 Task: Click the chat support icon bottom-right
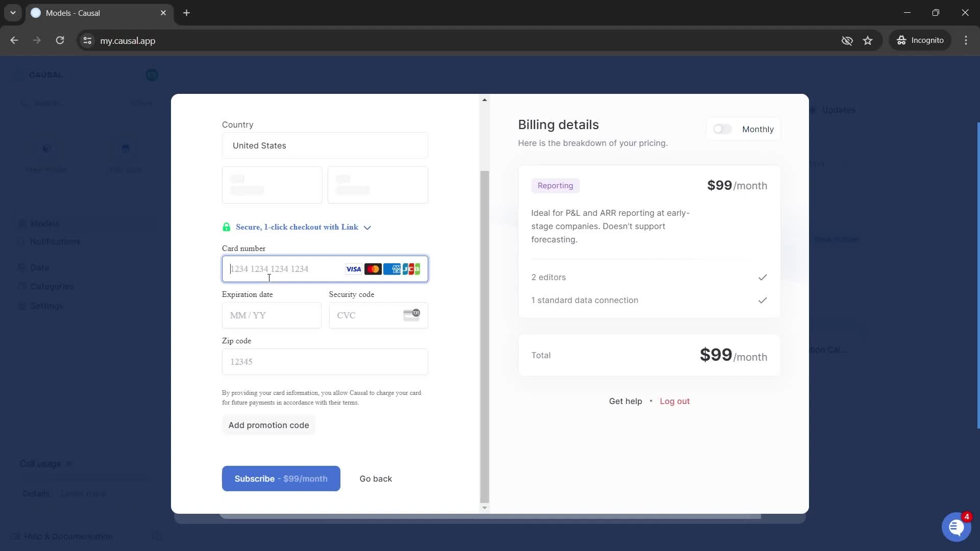tap(956, 526)
